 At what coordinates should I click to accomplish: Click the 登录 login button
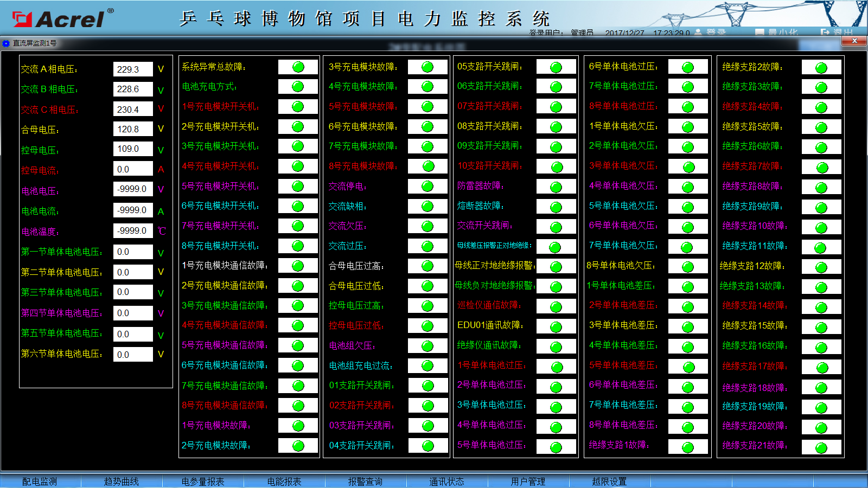tap(710, 33)
